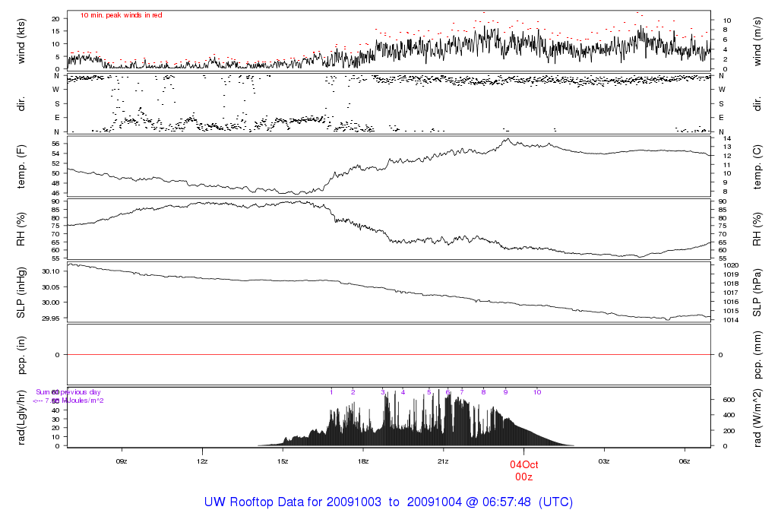
Task: Click the '21z' time axis label
Action: [x=443, y=461]
